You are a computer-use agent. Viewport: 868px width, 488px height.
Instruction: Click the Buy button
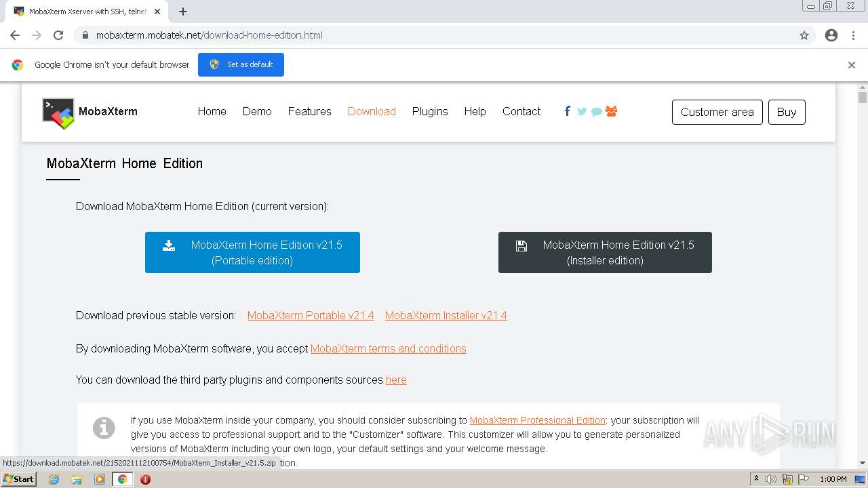click(x=787, y=113)
